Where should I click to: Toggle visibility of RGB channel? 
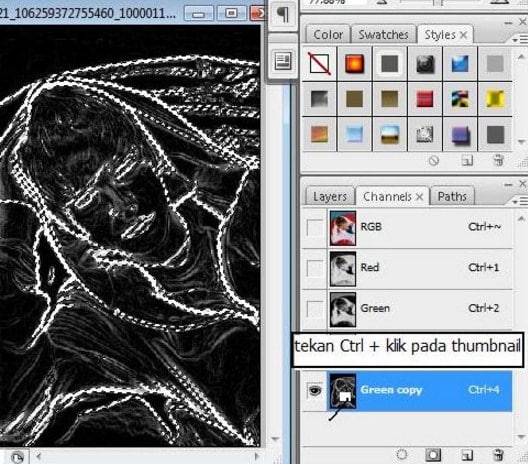click(315, 227)
